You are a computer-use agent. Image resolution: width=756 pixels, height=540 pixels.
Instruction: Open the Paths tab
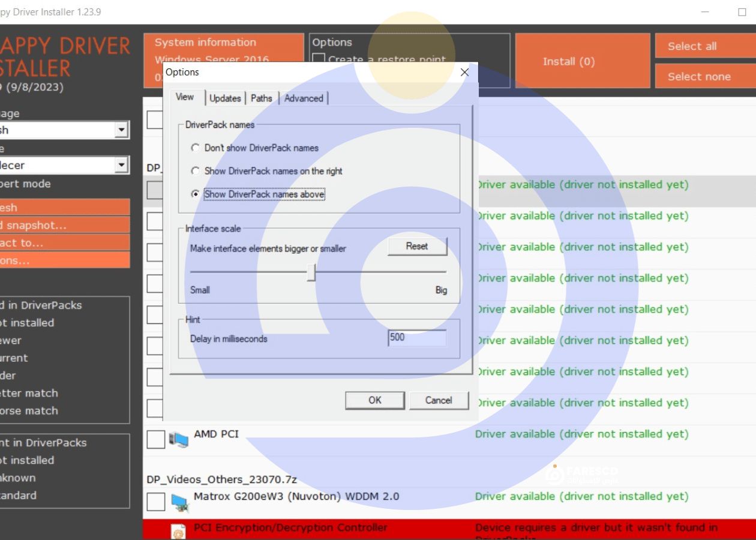coord(262,98)
